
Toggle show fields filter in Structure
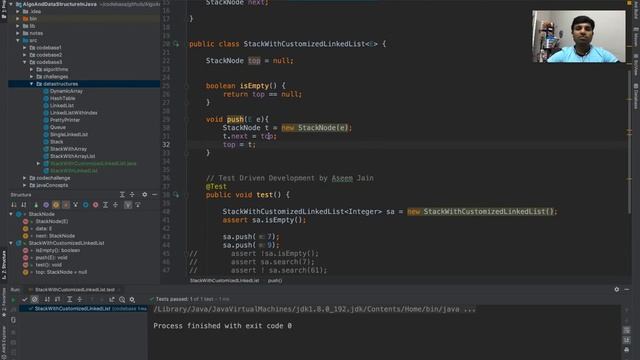[x=56, y=205]
